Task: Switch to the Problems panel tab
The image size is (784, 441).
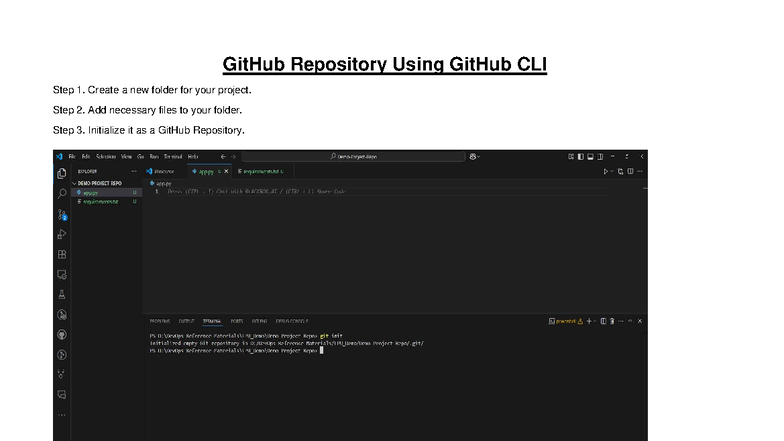Action: pyautogui.click(x=160, y=322)
